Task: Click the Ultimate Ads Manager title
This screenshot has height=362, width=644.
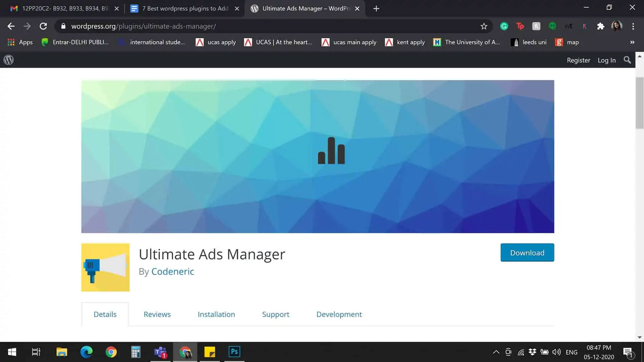Action: 212,254
